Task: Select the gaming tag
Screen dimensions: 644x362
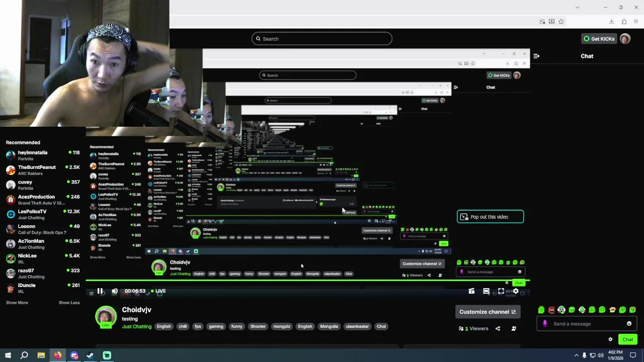Action: click(x=216, y=326)
